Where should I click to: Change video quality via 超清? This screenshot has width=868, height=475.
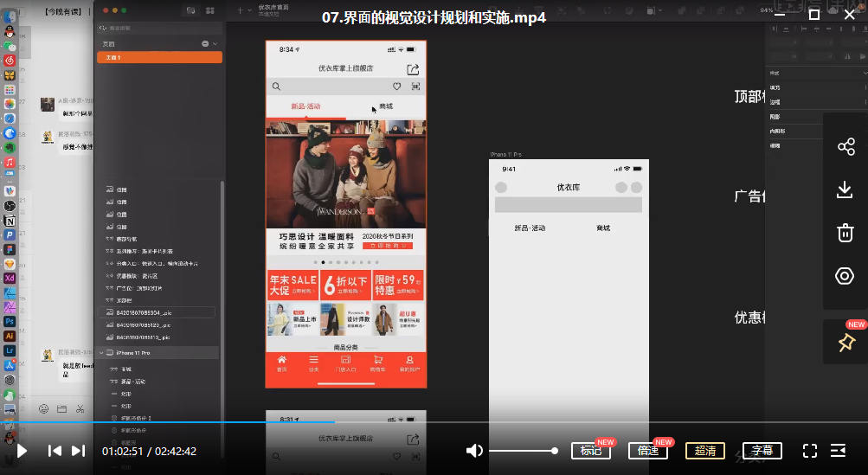[704, 451]
